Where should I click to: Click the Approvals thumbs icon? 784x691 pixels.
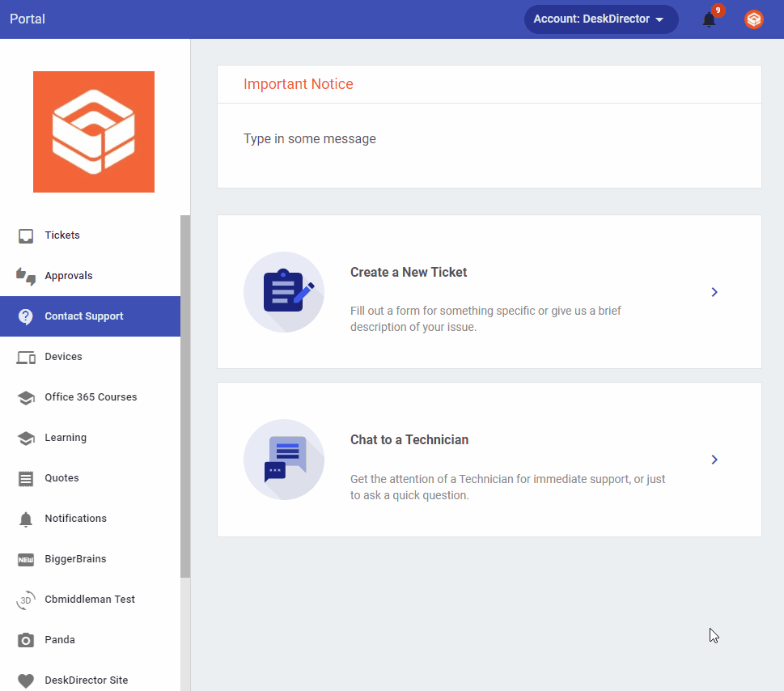tap(26, 276)
